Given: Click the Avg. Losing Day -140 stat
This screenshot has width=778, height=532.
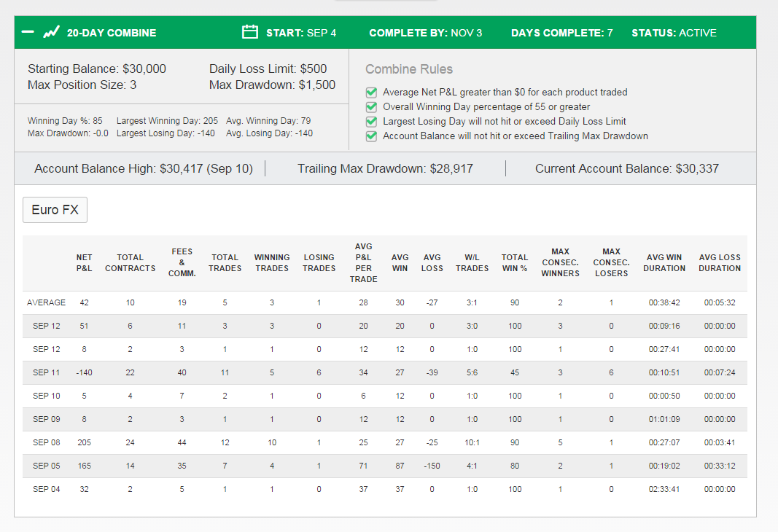Looking at the screenshot, I should (270, 133).
